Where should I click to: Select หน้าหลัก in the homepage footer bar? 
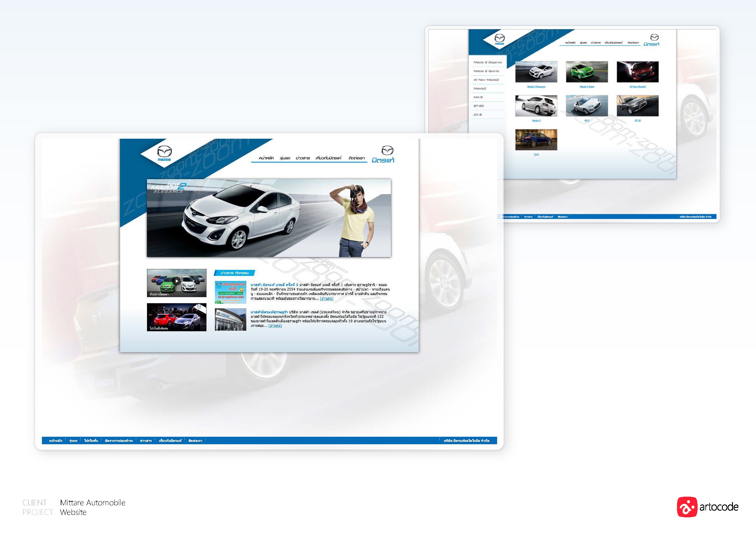click(56, 441)
